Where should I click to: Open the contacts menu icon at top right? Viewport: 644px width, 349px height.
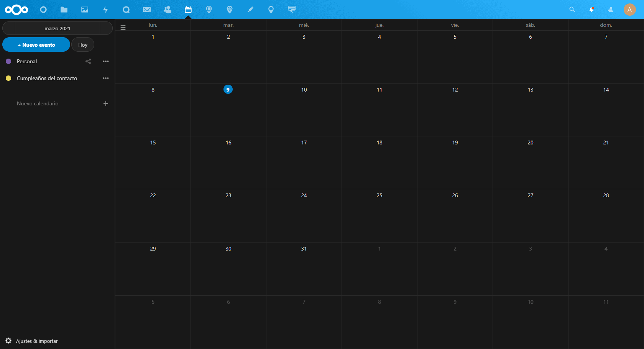tap(611, 10)
